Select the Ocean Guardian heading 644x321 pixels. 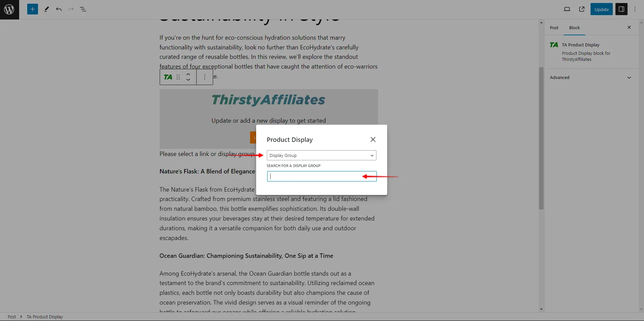point(246,256)
